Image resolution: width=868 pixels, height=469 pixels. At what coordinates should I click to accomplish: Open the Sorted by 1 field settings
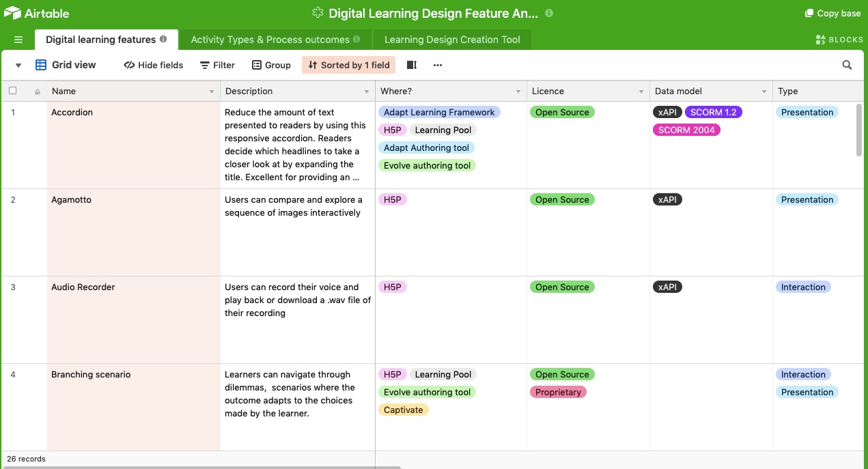tap(348, 64)
